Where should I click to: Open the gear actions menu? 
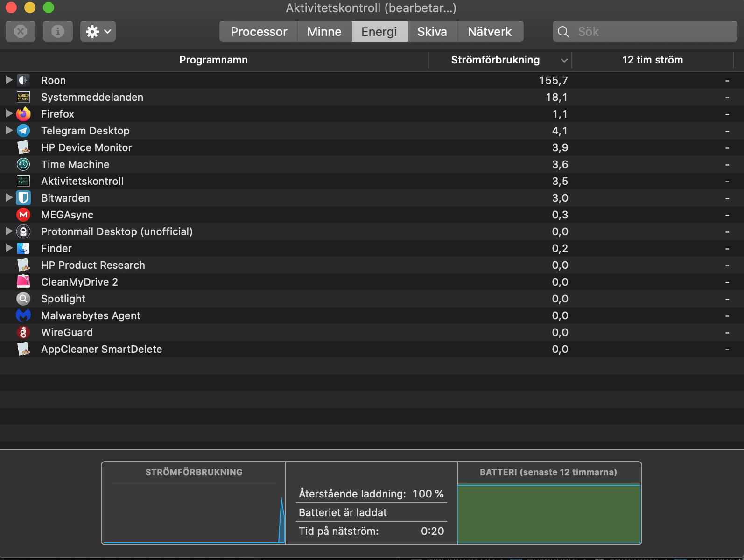(98, 31)
